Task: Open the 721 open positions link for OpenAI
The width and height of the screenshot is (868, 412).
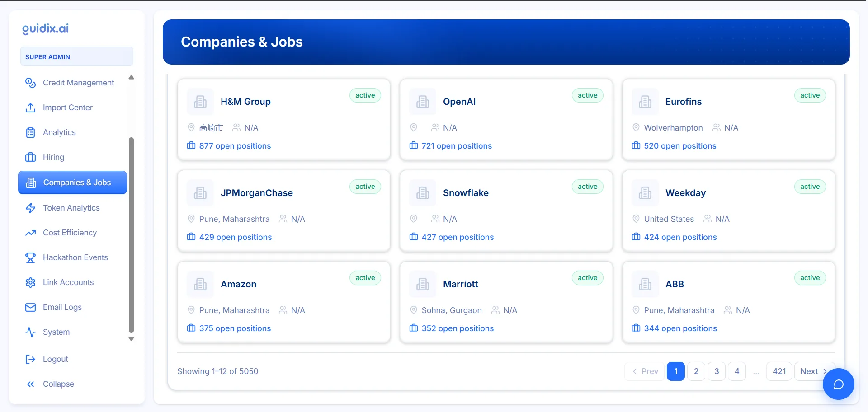Action: tap(457, 146)
